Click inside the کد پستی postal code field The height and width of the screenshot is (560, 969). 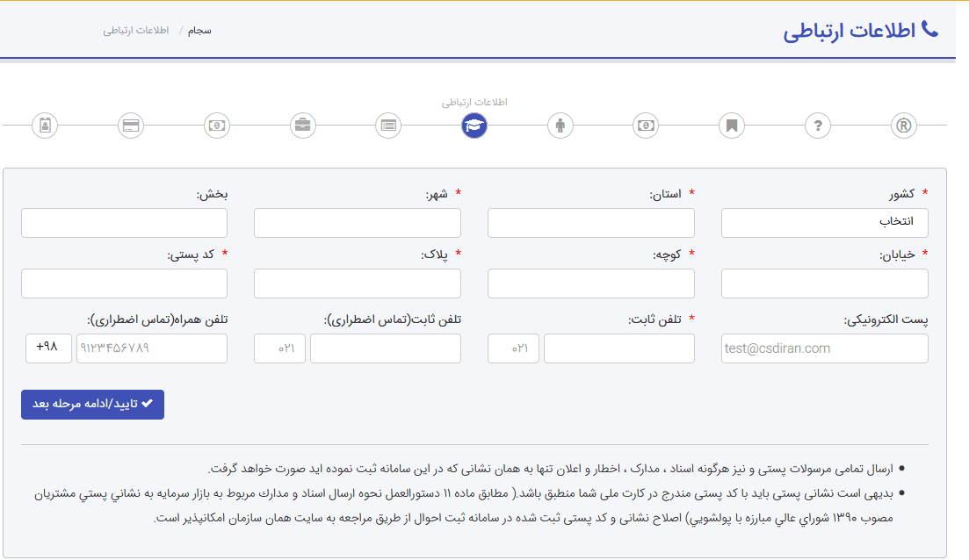click(123, 283)
